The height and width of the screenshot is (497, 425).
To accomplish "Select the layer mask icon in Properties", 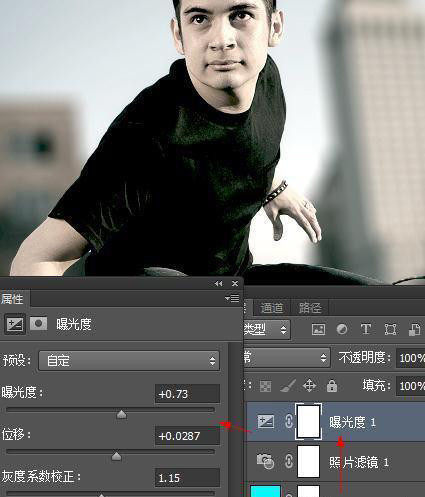I will point(38,324).
